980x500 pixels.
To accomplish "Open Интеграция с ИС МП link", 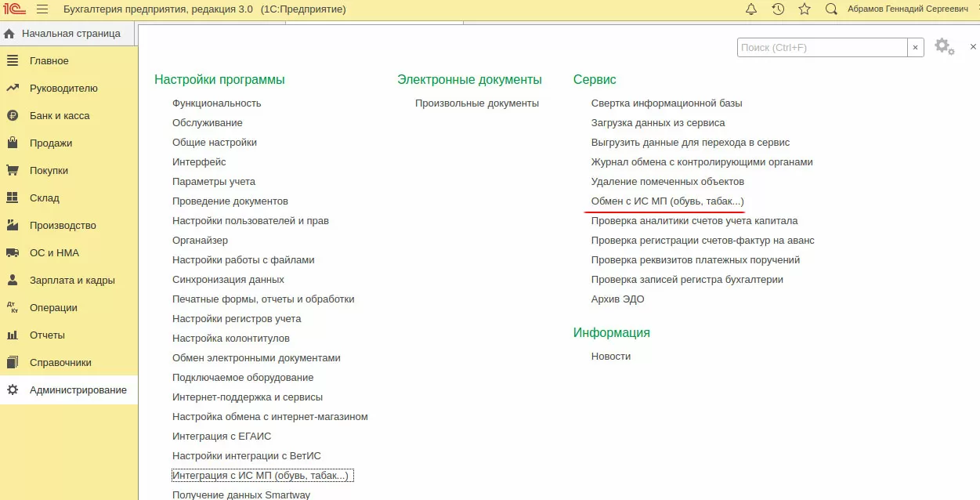I will [x=263, y=476].
